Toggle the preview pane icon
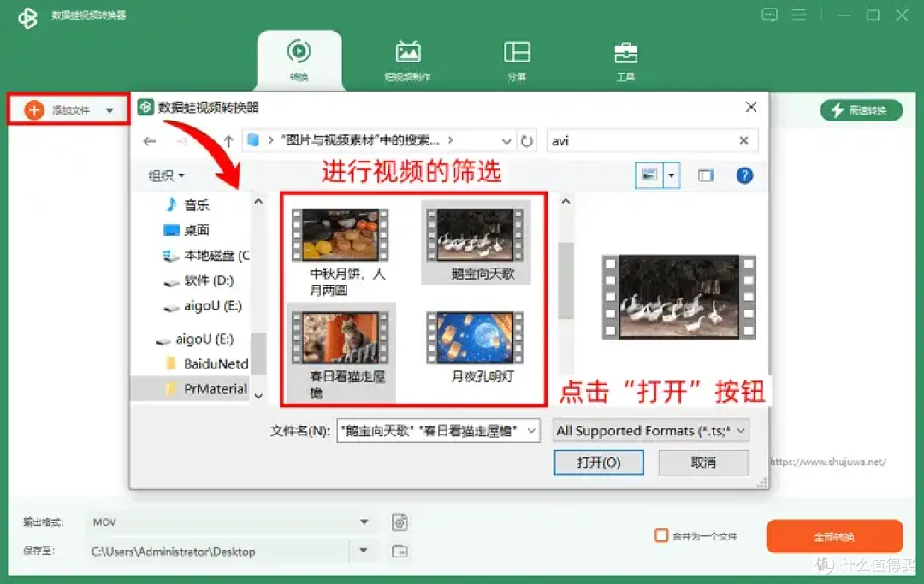The image size is (924, 584). point(705,175)
